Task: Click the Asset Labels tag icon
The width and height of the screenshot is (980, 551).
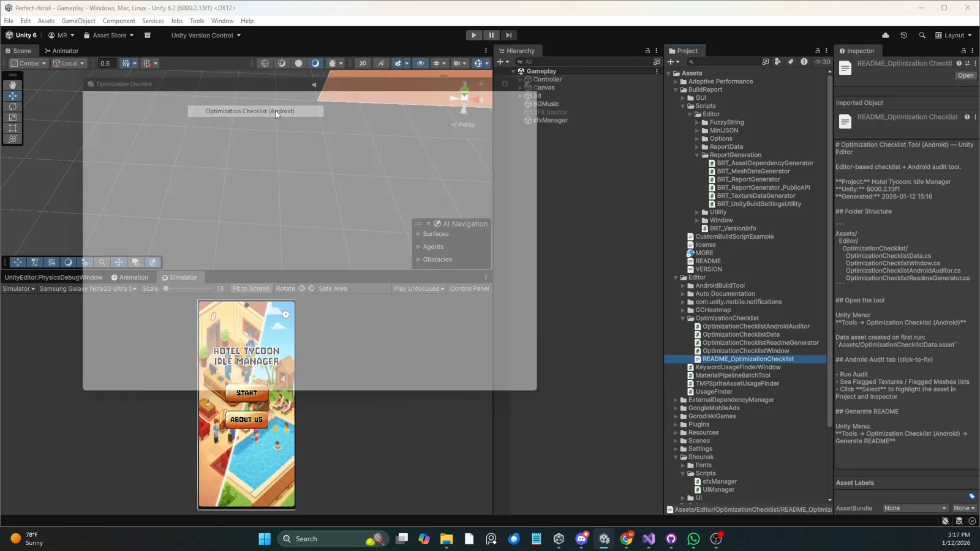Action: (x=971, y=496)
